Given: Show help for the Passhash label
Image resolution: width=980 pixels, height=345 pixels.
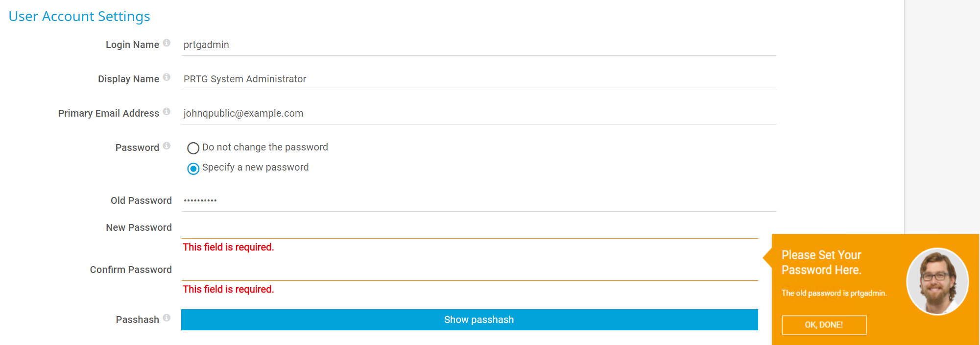Looking at the screenshot, I should 167,318.
